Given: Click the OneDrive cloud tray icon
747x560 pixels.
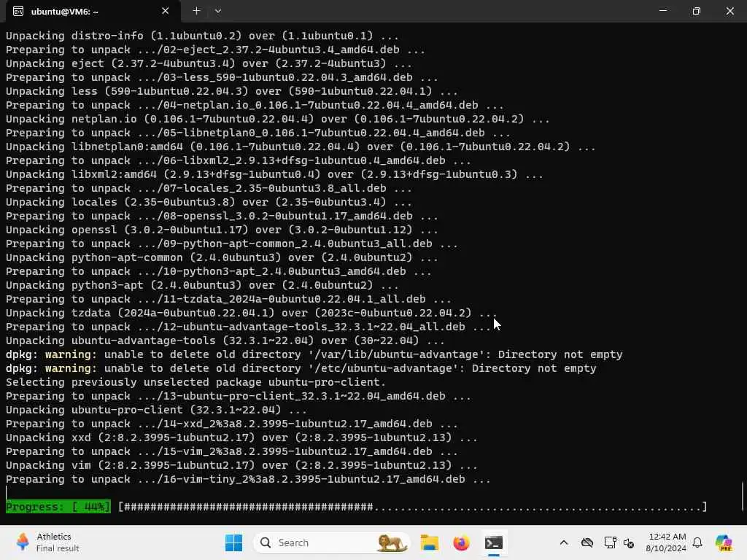Looking at the screenshot, I should coord(587,542).
